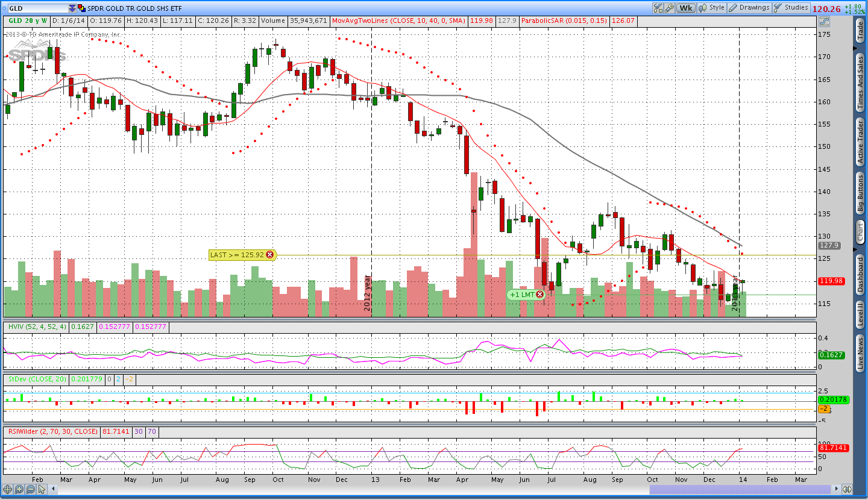Open the Big Buttons side tab
The height and width of the screenshot is (500, 868).
click(861, 193)
